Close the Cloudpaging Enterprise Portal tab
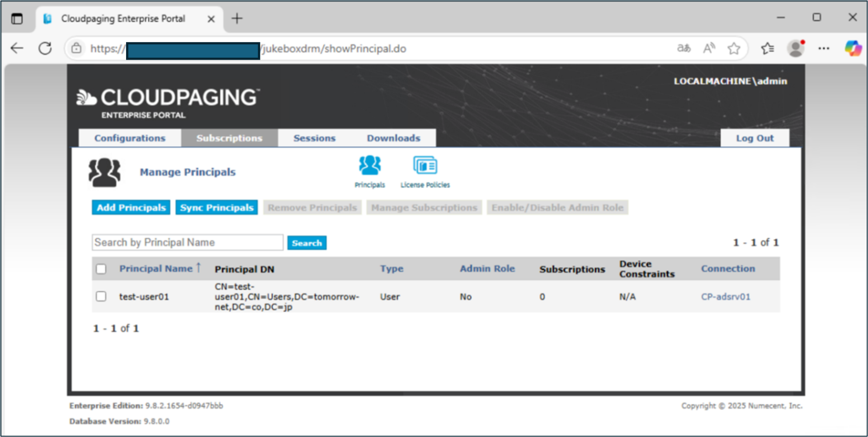The width and height of the screenshot is (868, 437). [x=211, y=19]
